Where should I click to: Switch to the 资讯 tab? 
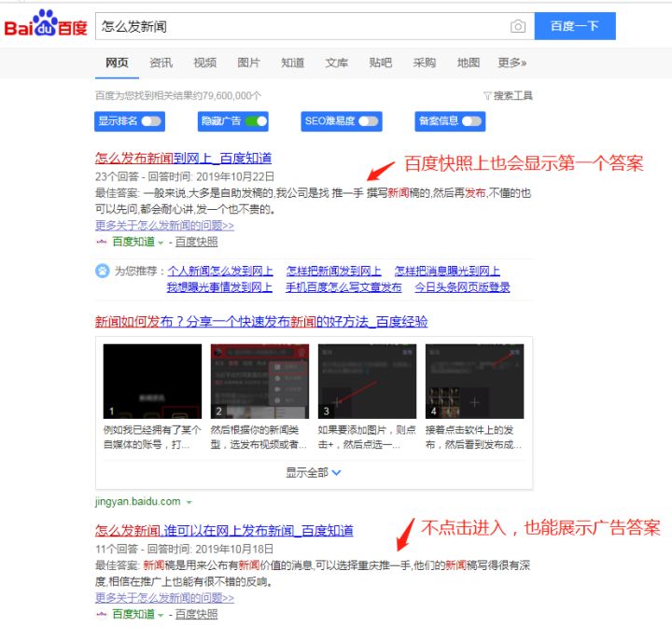tap(161, 63)
